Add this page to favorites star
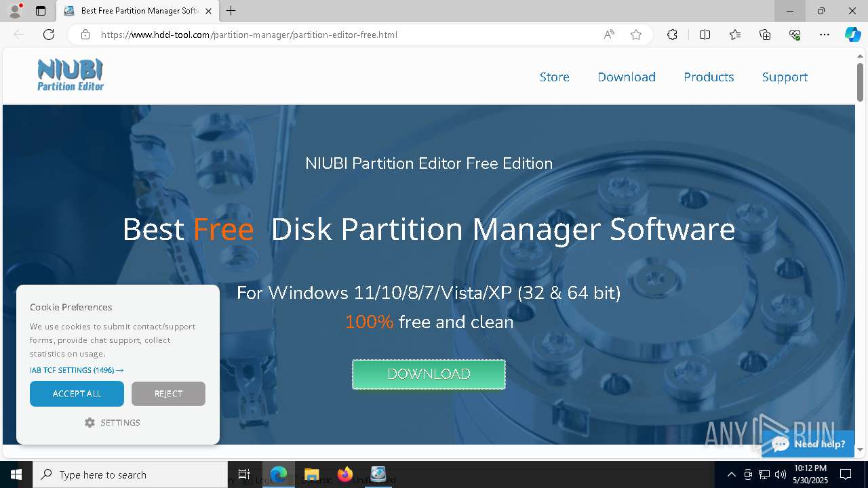868x488 pixels. pos(636,35)
